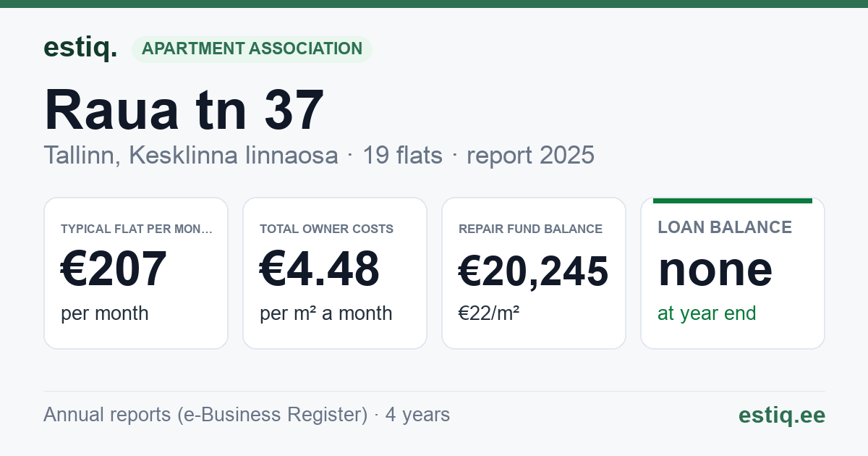The width and height of the screenshot is (868, 456).
Task: Open the Total Owner Costs card
Action: pos(335,273)
